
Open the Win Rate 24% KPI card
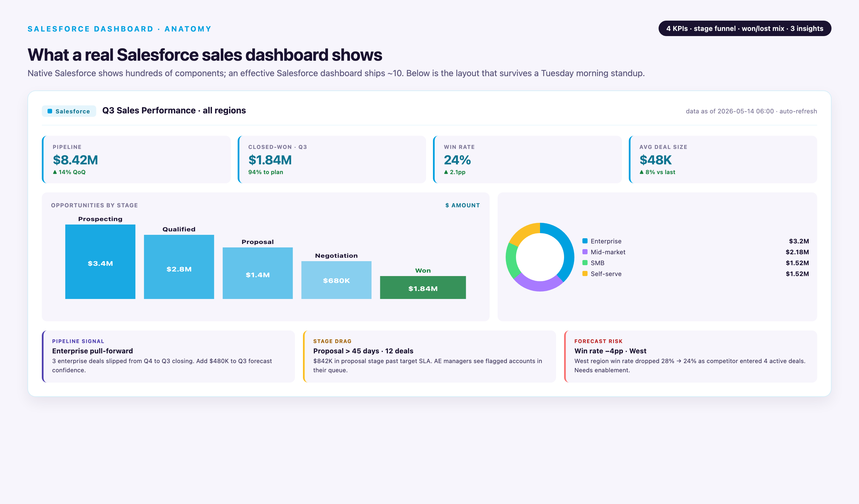pyautogui.click(x=527, y=160)
